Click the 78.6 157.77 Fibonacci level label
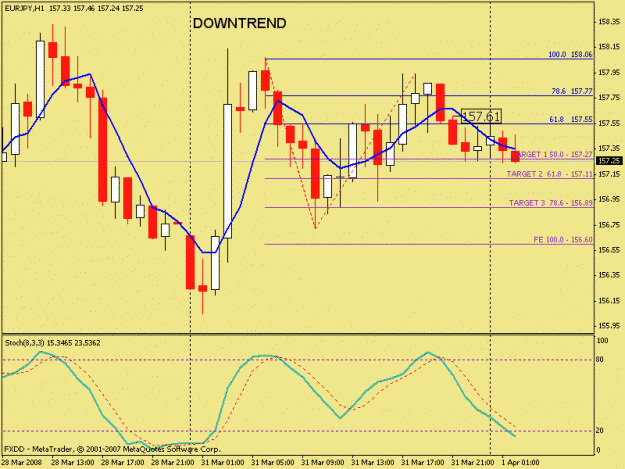625x469 pixels. pyautogui.click(x=572, y=91)
